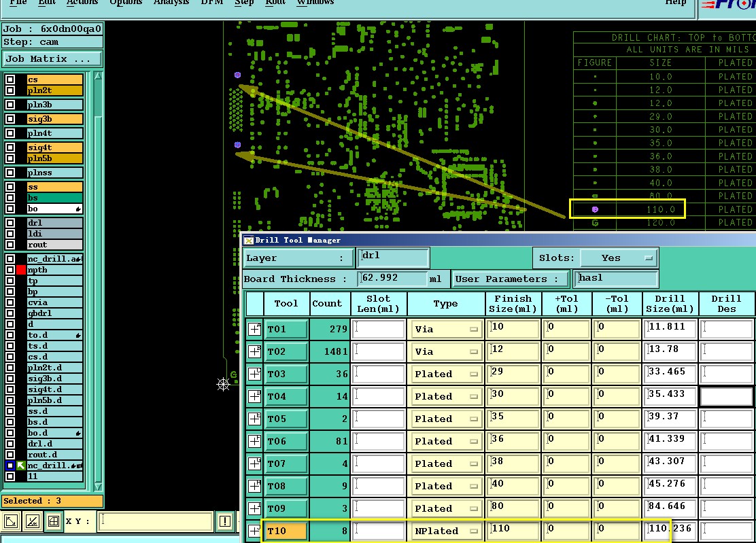
Task: Check the box next to layer drl
Action: click(10, 223)
